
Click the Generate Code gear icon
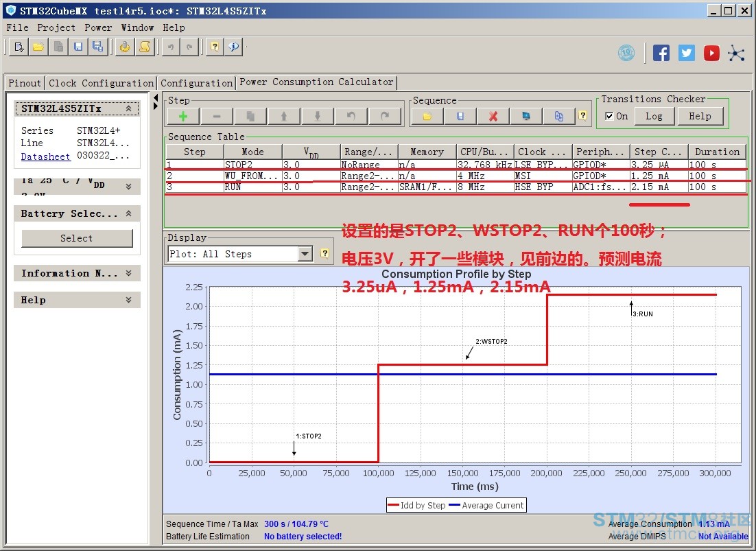coord(125,47)
